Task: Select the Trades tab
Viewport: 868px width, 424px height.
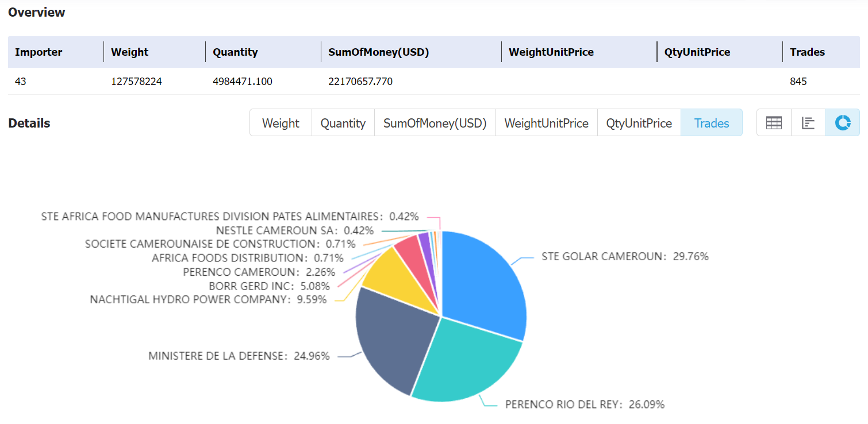Action: point(712,123)
